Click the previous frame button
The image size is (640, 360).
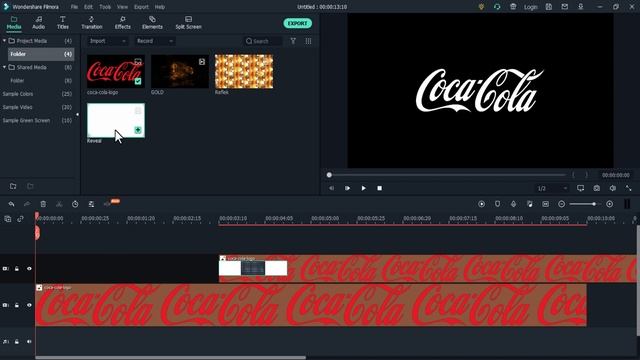(x=331, y=188)
